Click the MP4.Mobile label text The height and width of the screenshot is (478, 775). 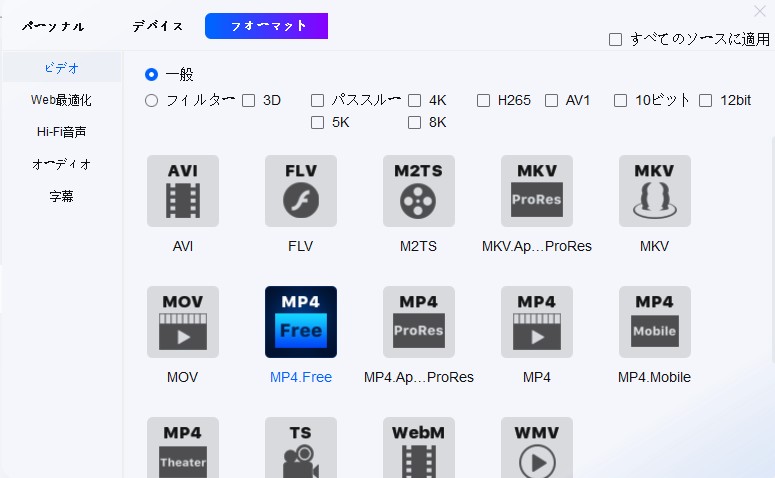click(654, 377)
